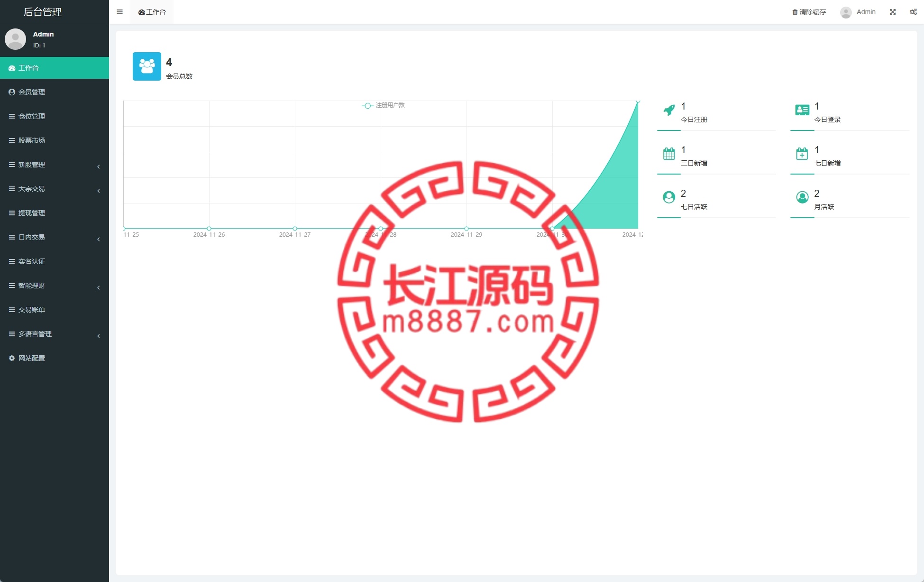Image resolution: width=924 pixels, height=582 pixels.
Task: Click the 三日新增 calendar icon
Action: click(x=669, y=154)
